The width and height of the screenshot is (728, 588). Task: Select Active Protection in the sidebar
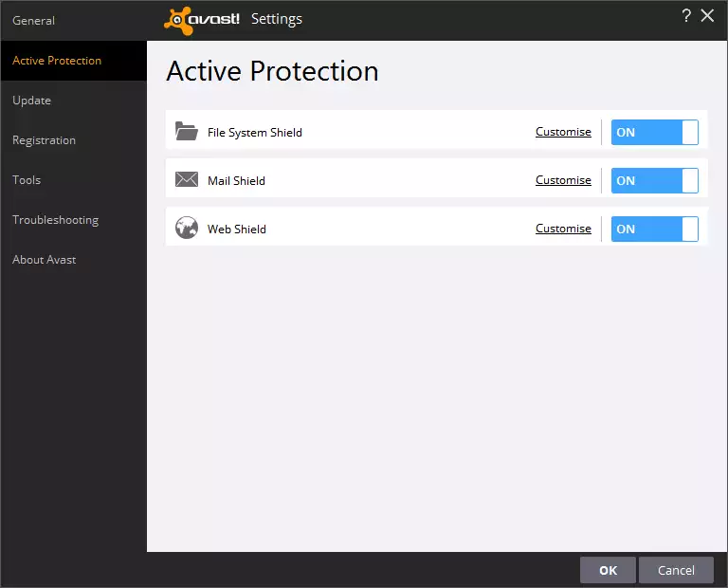pyautogui.click(x=57, y=61)
